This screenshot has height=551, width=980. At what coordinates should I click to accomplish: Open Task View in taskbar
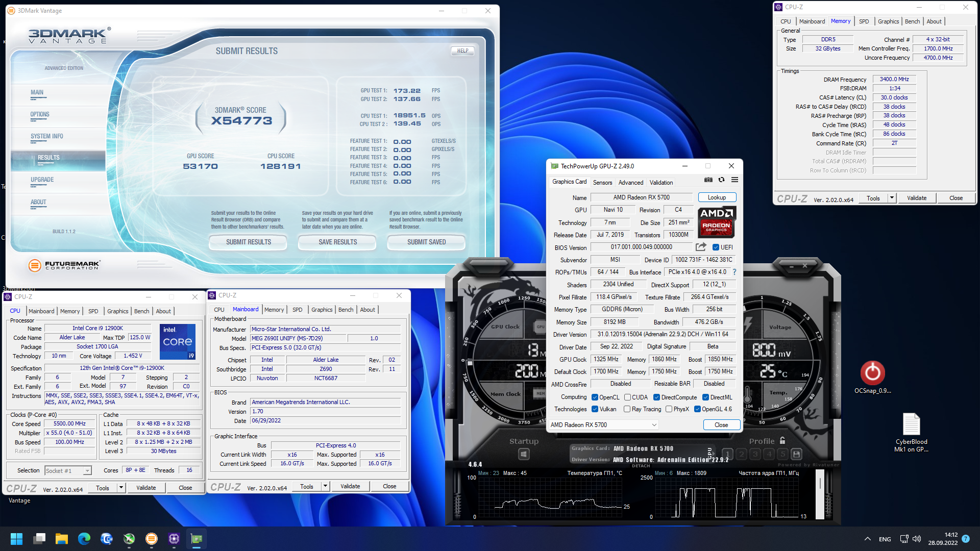[x=39, y=539]
